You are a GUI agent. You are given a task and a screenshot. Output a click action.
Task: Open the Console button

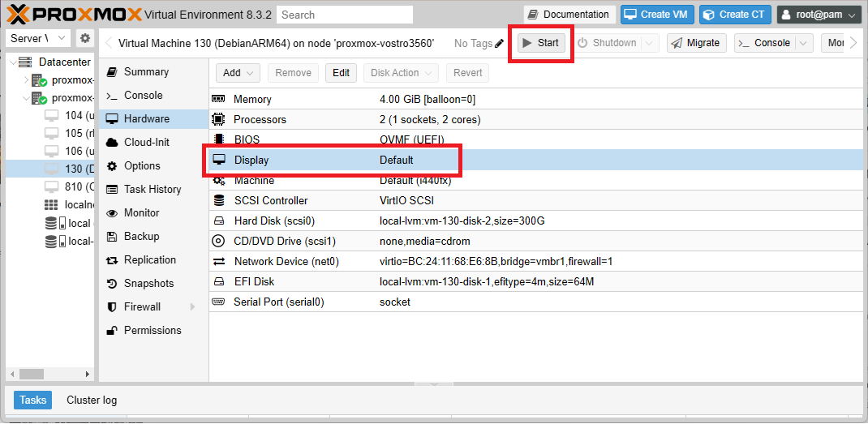tap(765, 43)
